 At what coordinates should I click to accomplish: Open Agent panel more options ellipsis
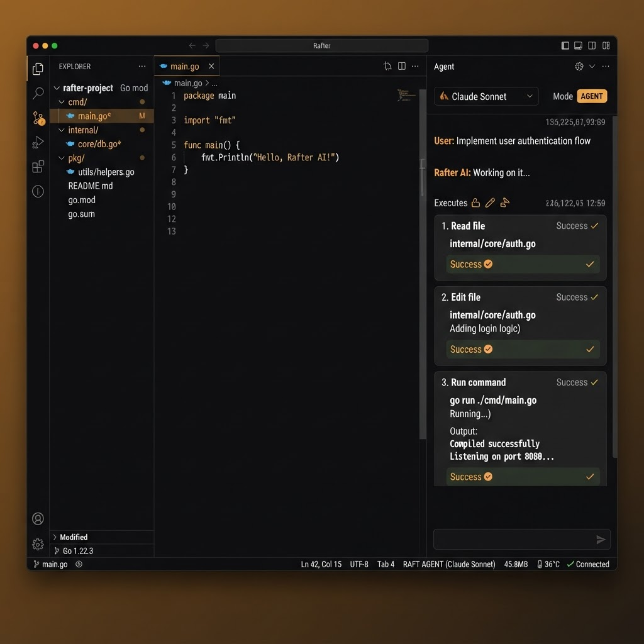(606, 66)
